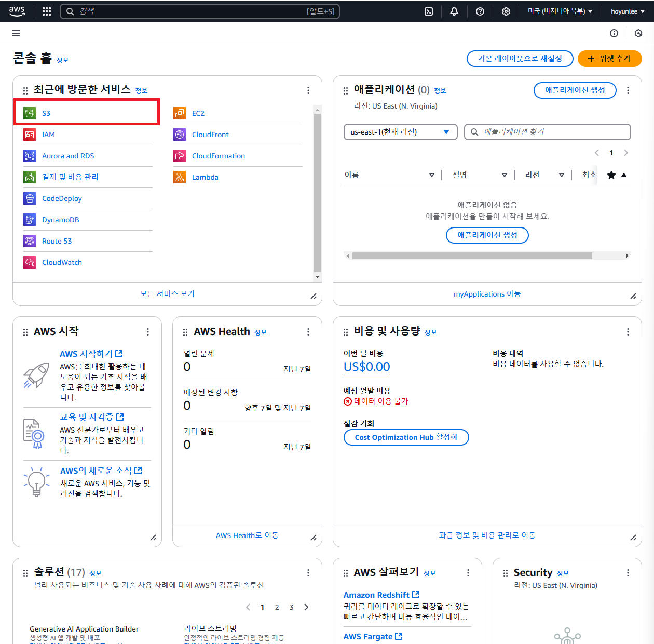Viewport: 654px width, 644px height.
Task: Open 교육 및 자격증 external link
Action: point(92,417)
